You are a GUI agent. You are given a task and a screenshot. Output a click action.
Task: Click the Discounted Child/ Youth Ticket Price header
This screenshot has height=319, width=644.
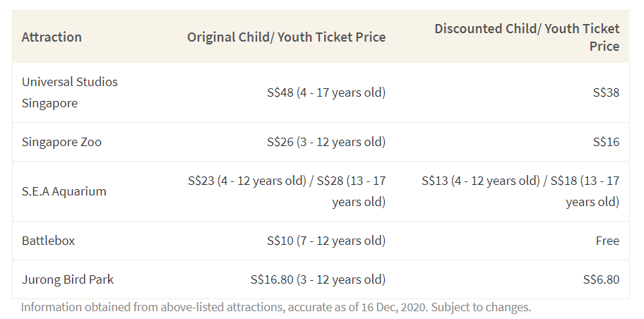click(527, 37)
